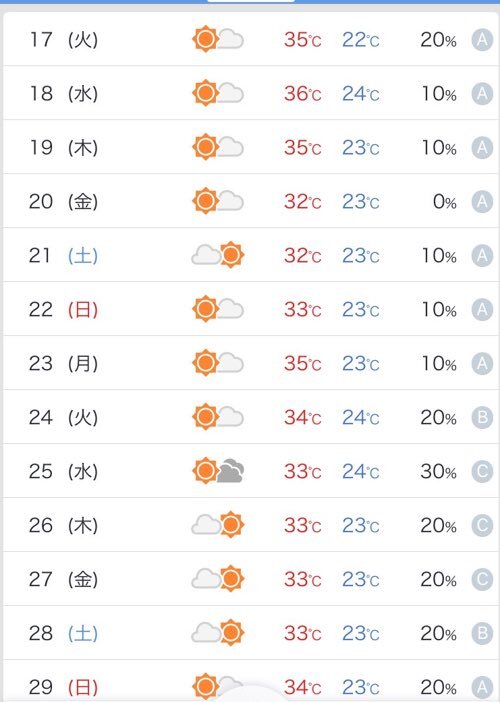Click reliability badge C on day 27
This screenshot has width=500, height=702.
(x=482, y=579)
